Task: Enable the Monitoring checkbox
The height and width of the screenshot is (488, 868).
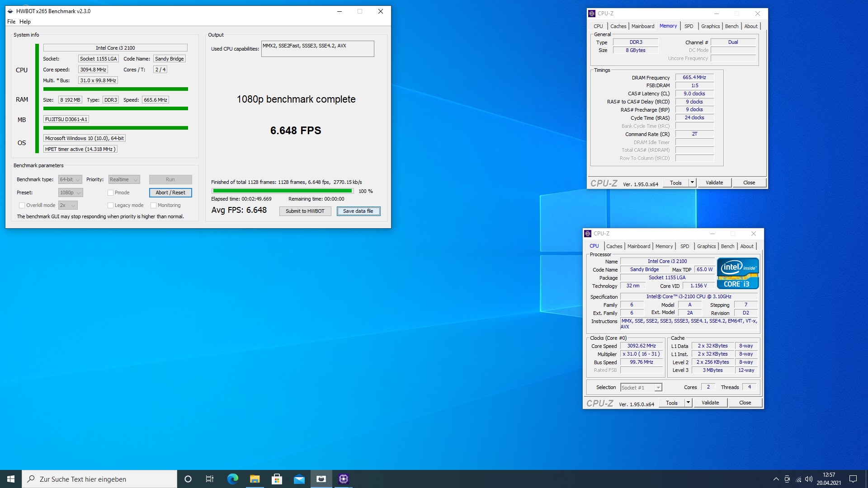Action: pos(153,205)
